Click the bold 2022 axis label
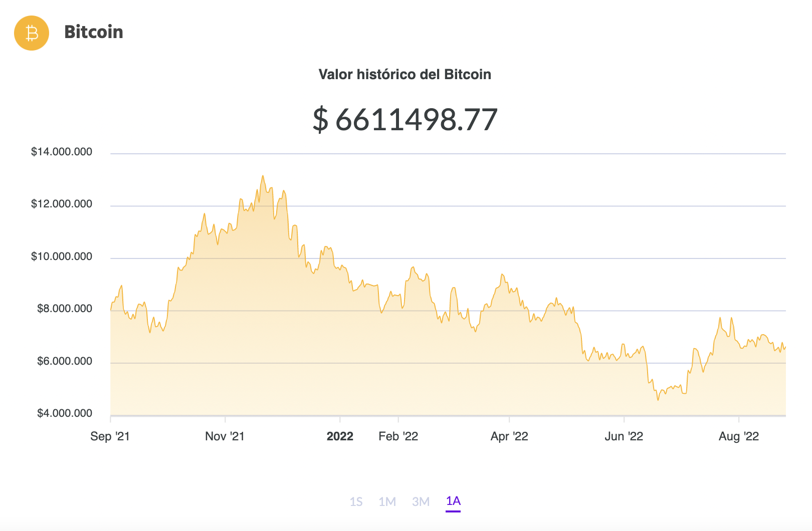The height and width of the screenshot is (531, 812). [340, 436]
